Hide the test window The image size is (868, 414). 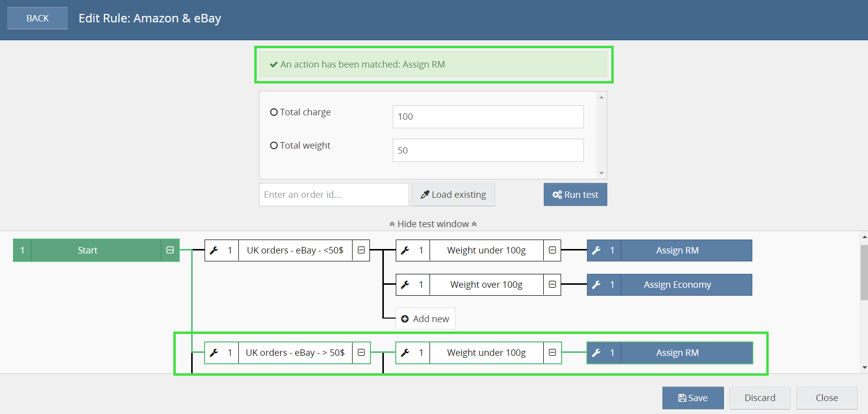tap(433, 224)
